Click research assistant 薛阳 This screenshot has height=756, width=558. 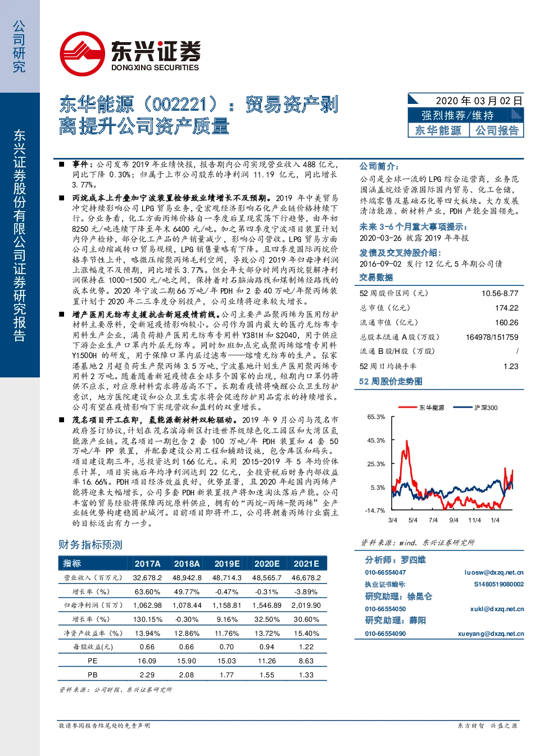coord(417,621)
